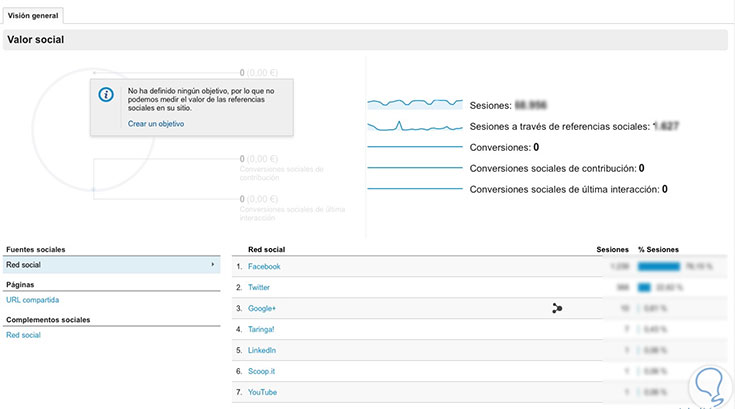Click the % Sesiones column header

pos(658,248)
